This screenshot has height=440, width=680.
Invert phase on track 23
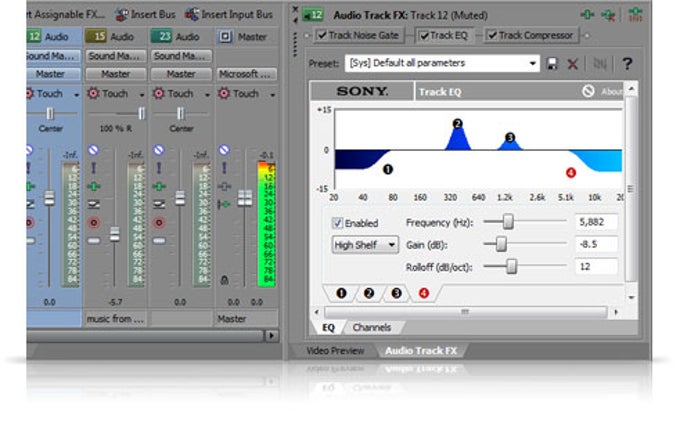pyautogui.click(x=159, y=204)
